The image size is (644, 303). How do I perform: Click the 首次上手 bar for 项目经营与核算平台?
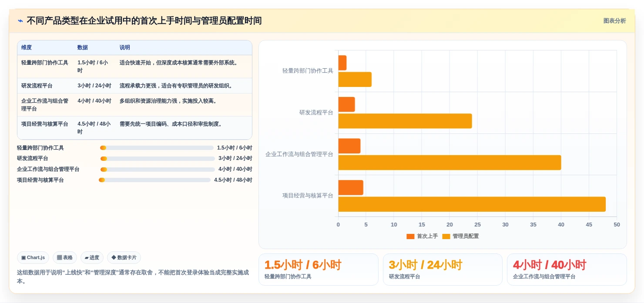[x=351, y=187]
